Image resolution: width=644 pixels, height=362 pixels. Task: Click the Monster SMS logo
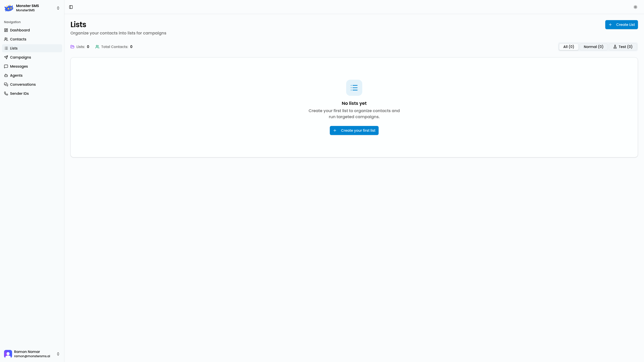click(9, 8)
